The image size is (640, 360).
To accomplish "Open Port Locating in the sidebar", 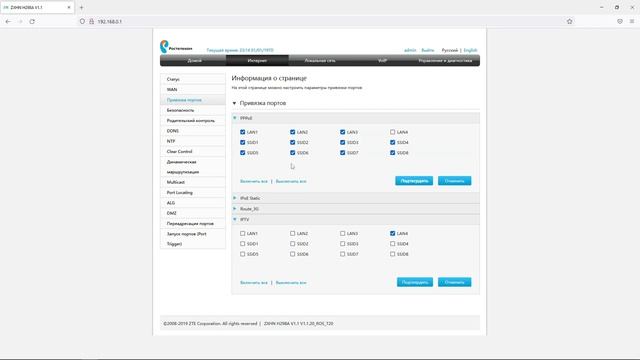I will tap(193, 193).
